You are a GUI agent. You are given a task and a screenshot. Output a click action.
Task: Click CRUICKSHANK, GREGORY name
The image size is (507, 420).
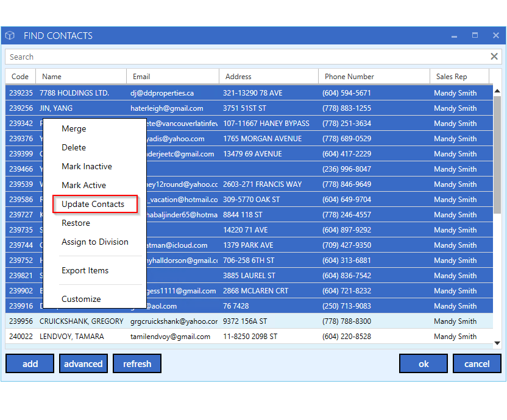[x=82, y=321]
